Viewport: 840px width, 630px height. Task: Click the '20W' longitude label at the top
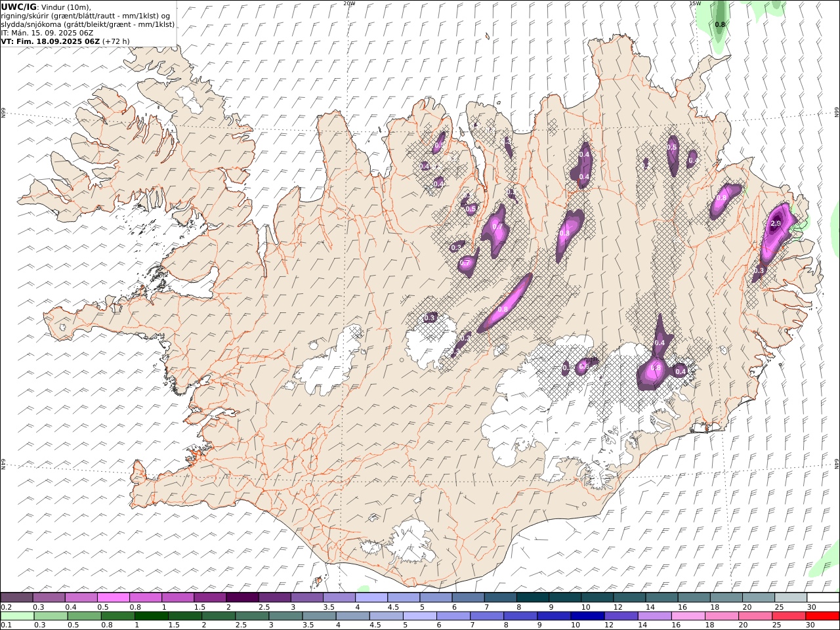pos(349,3)
